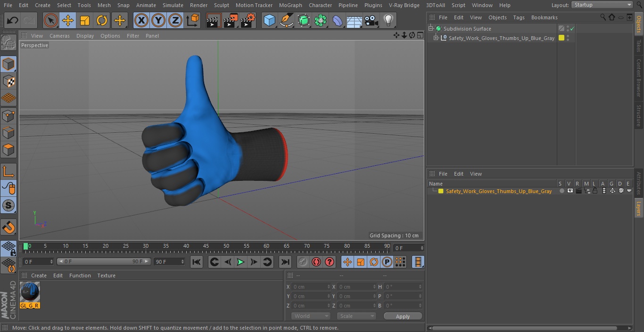This screenshot has width=644, height=332.
Task: Toggle Y axis lock
Action: tap(158, 21)
